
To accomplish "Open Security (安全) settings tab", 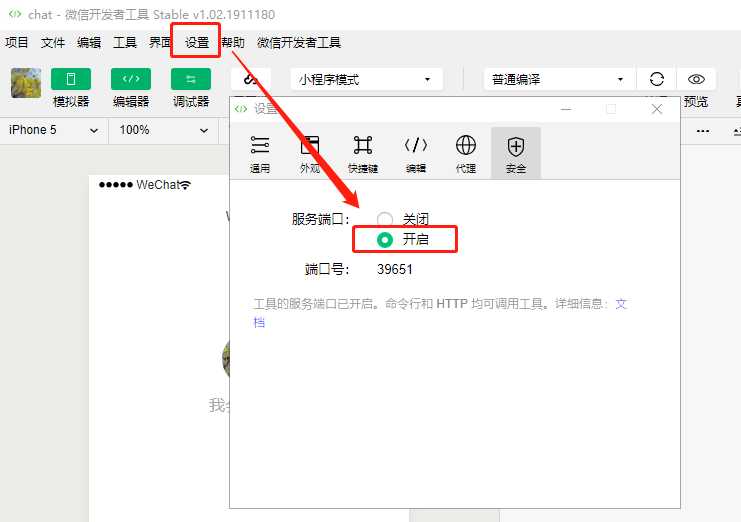I will pos(516,153).
